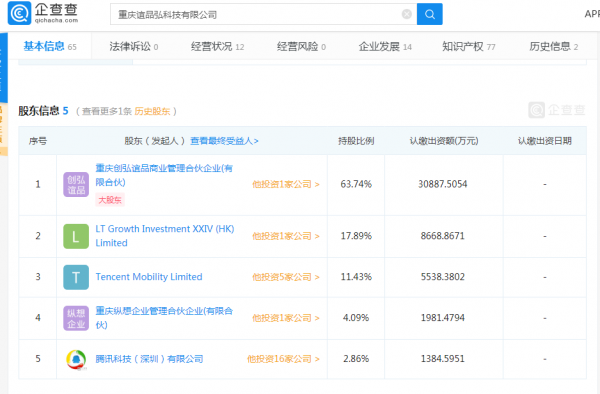Viewport: 600px width, 394px height.
Task: Select the 17.89% shareholding value
Action: pyautogui.click(x=356, y=236)
